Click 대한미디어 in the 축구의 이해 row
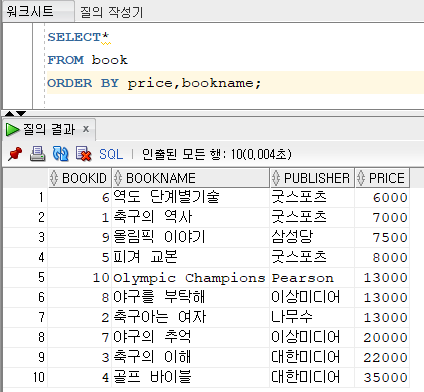 [x=312, y=357]
